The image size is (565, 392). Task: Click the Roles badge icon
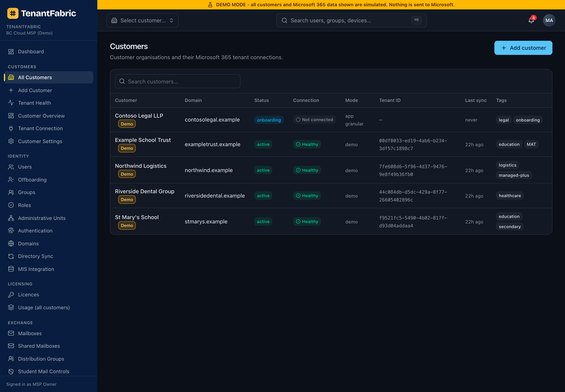coord(11,205)
